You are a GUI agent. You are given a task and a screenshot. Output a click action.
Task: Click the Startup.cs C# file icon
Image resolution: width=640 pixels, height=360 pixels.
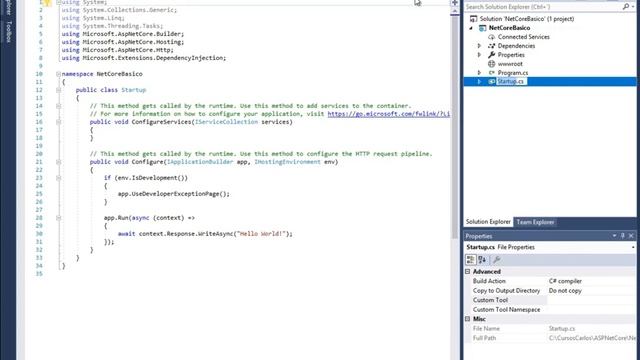491,82
